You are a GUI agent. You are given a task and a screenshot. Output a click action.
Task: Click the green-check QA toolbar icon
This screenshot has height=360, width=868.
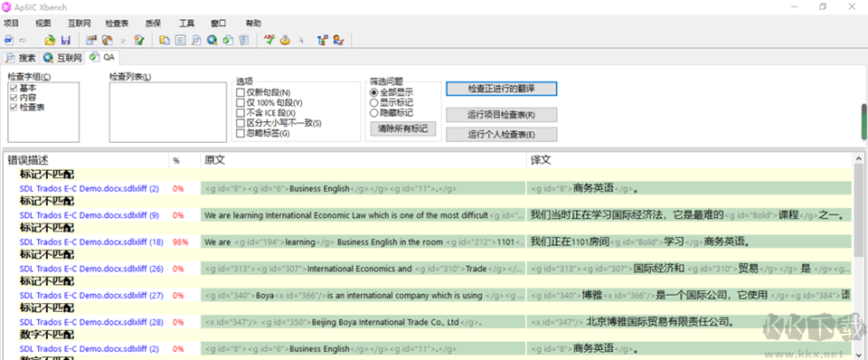(228, 40)
